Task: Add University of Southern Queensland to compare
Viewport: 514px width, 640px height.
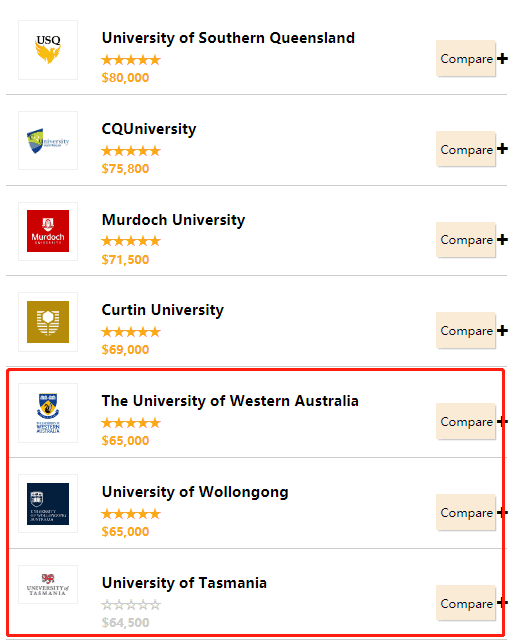Action: click(x=466, y=58)
